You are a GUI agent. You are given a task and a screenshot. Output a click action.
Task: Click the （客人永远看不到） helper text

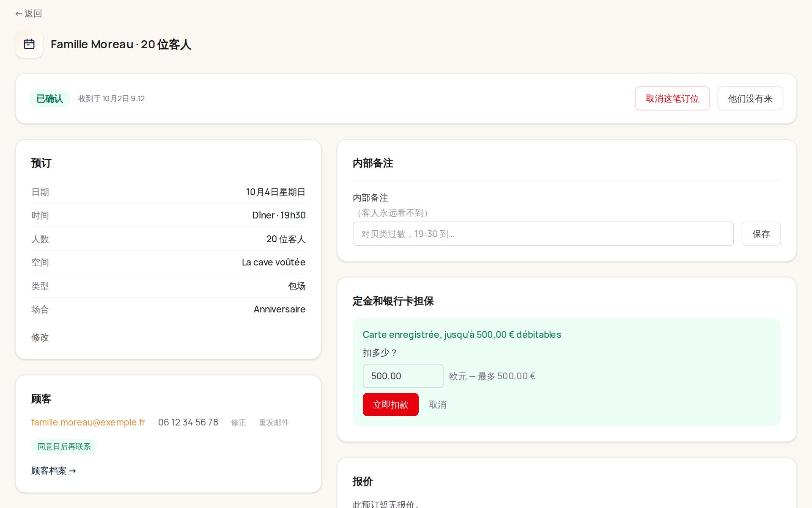(x=391, y=213)
